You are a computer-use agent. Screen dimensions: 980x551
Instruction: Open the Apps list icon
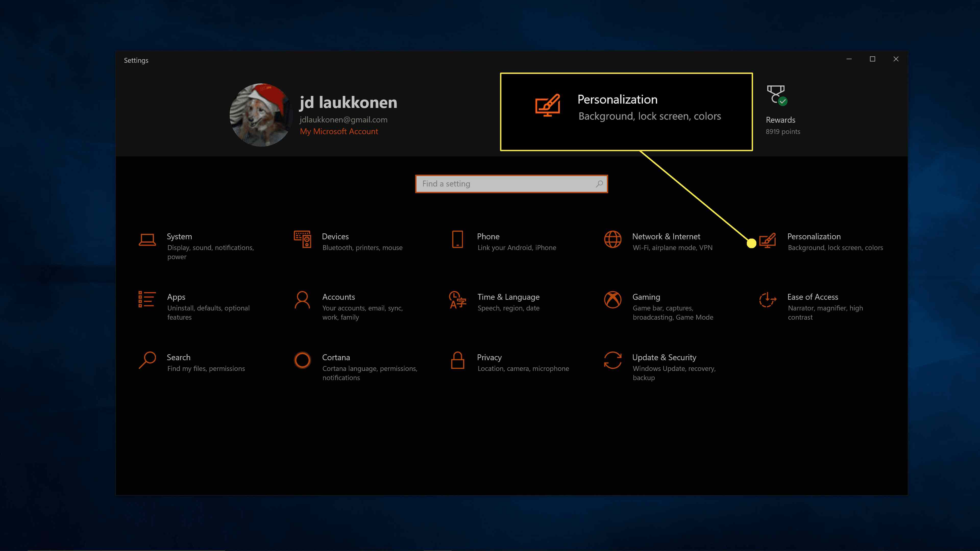tap(147, 299)
